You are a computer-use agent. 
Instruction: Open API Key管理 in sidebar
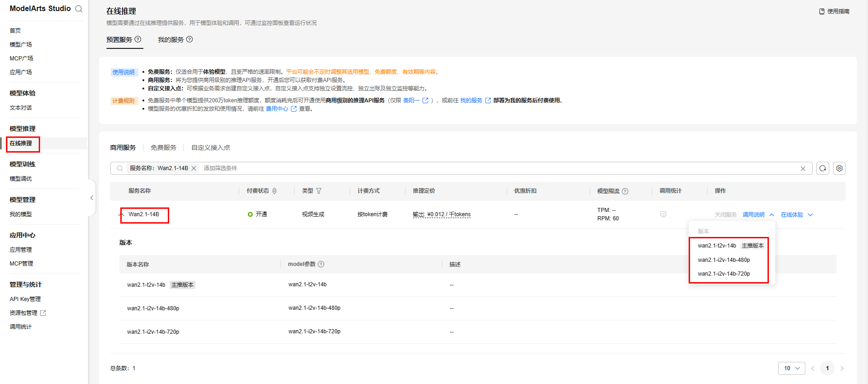click(25, 299)
